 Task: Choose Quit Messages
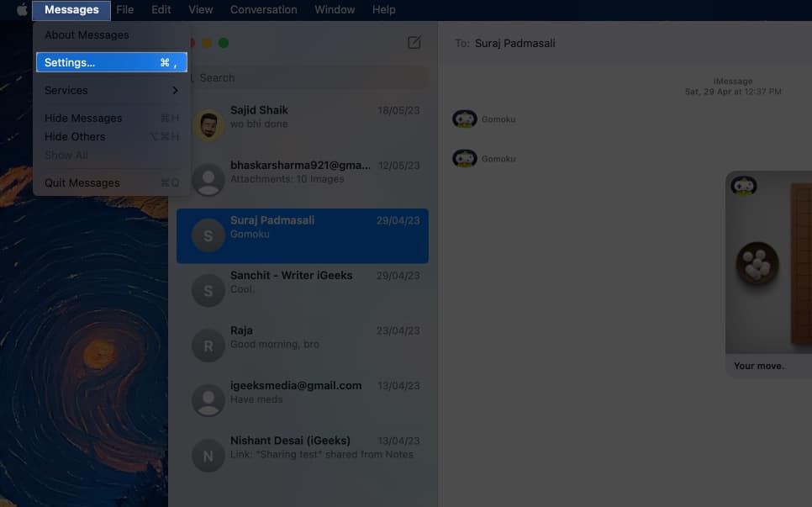click(111, 182)
